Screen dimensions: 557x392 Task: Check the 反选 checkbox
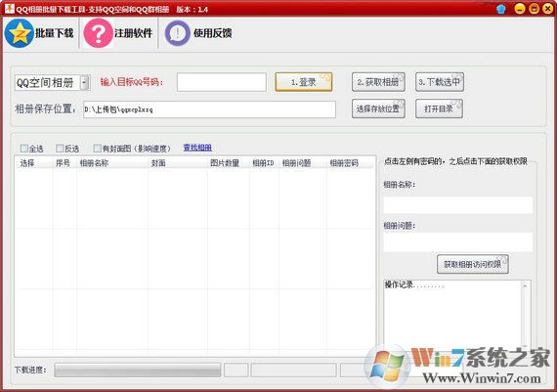[60, 149]
